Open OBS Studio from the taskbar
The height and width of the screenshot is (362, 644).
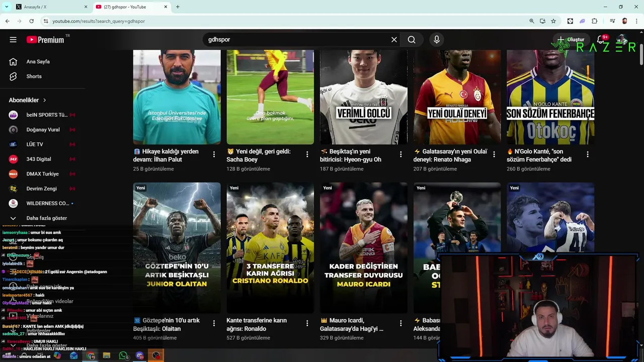(x=156, y=355)
